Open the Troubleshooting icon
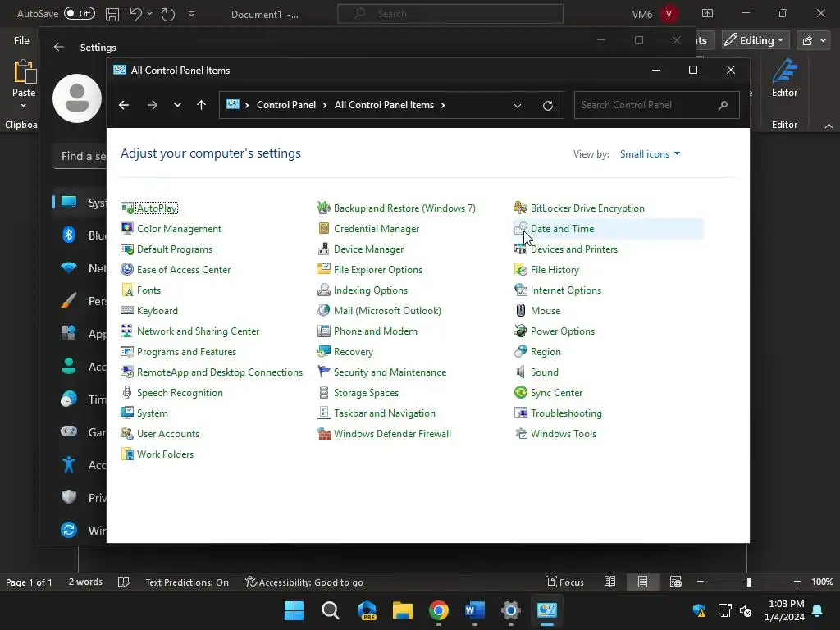The height and width of the screenshot is (630, 840). point(521,413)
